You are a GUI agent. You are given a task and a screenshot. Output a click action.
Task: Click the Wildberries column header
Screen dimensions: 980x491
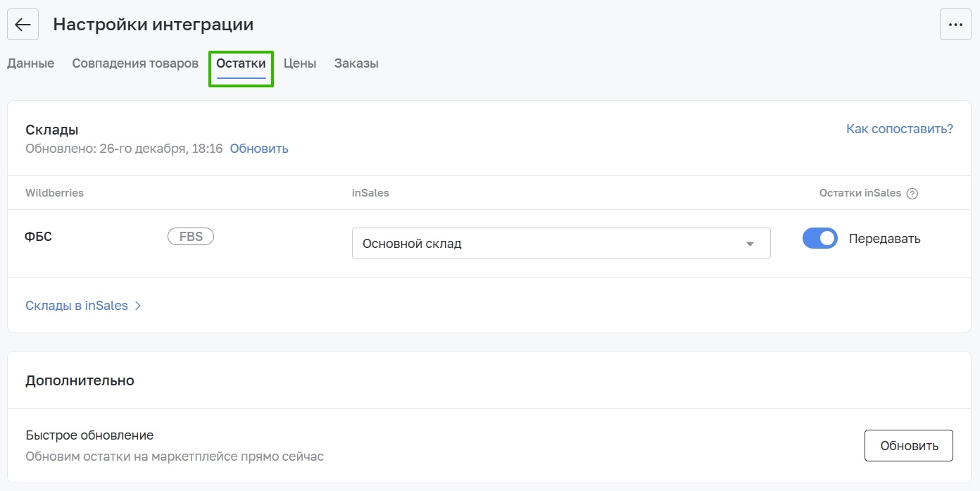[x=54, y=193]
